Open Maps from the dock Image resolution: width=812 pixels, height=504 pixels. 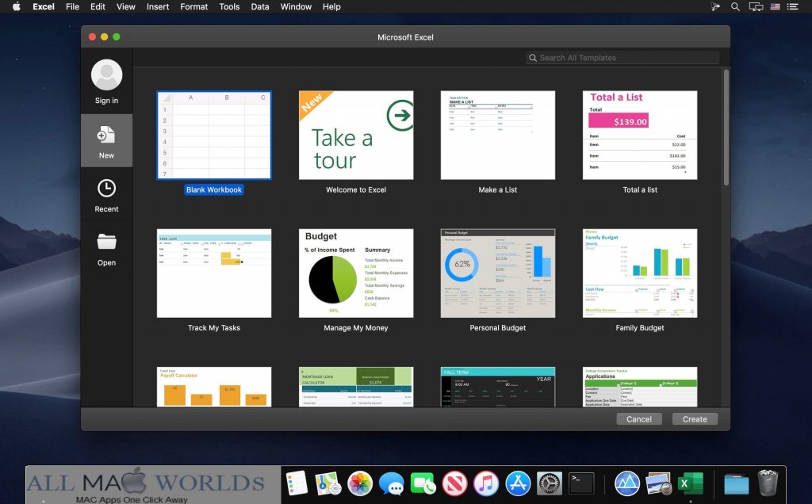(328, 484)
